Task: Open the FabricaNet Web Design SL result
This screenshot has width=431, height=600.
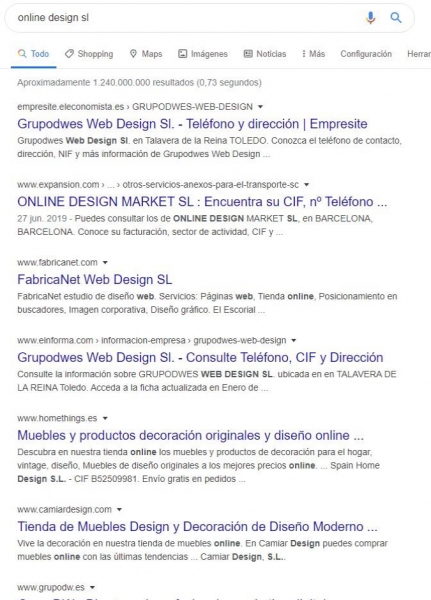Action: click(95, 279)
